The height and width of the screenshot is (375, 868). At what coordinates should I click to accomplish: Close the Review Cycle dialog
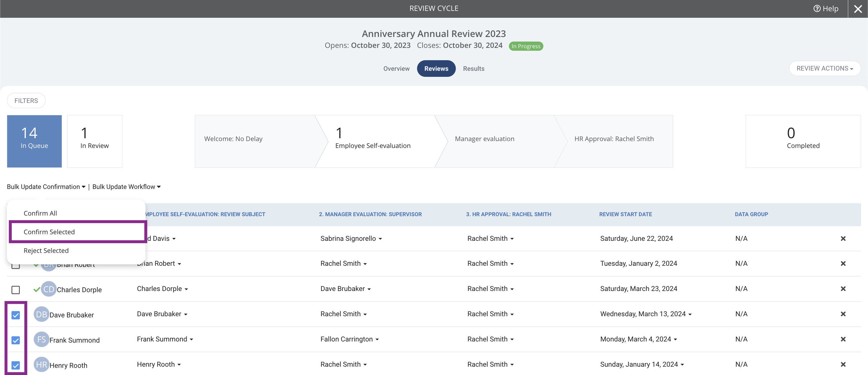click(x=858, y=9)
